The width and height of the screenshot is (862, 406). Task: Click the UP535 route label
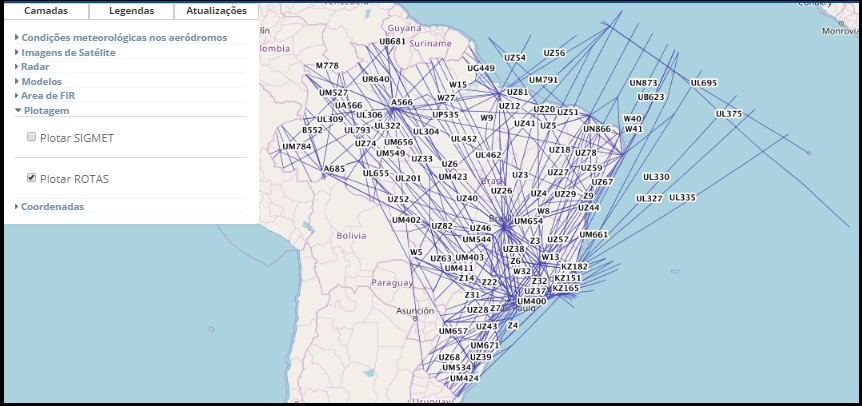pos(445,115)
